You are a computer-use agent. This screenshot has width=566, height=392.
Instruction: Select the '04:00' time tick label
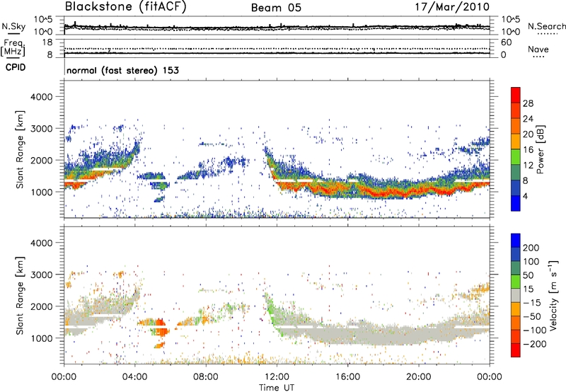[134, 377]
